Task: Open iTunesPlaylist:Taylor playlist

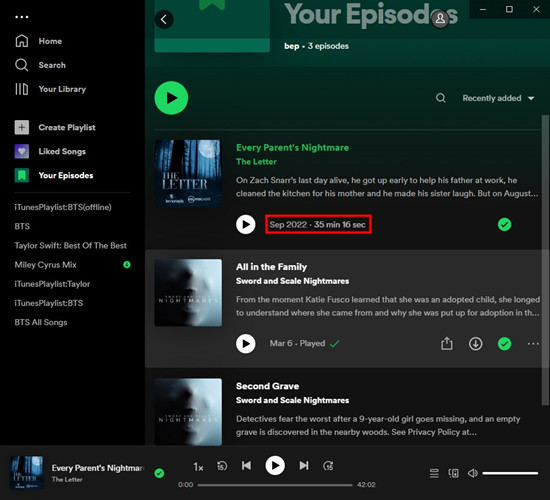Action: point(52,284)
